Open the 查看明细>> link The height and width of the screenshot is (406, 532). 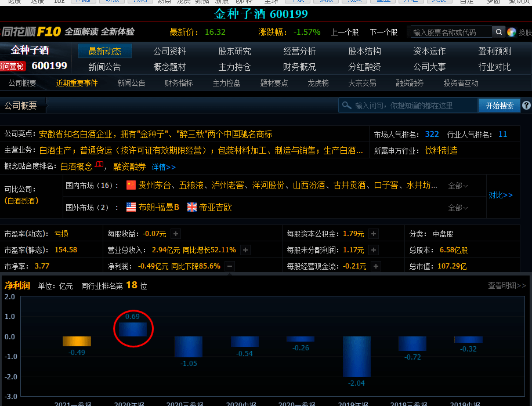(x=506, y=285)
